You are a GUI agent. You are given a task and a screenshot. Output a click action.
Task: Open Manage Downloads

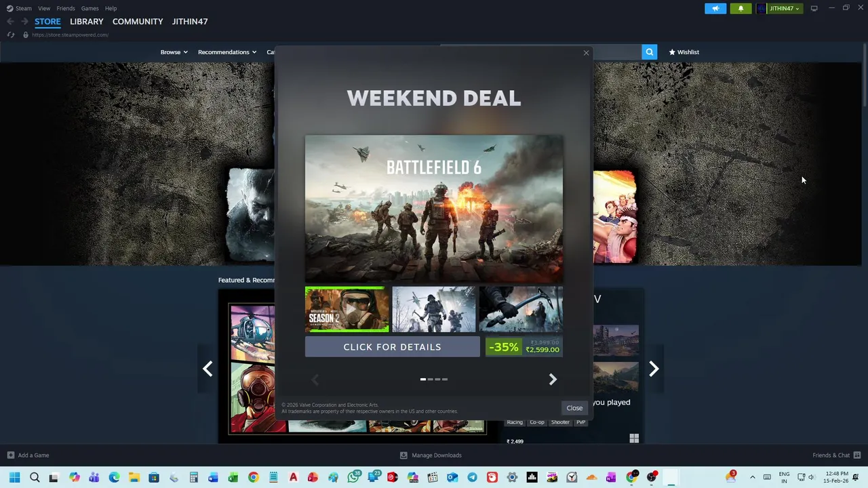coord(431,455)
